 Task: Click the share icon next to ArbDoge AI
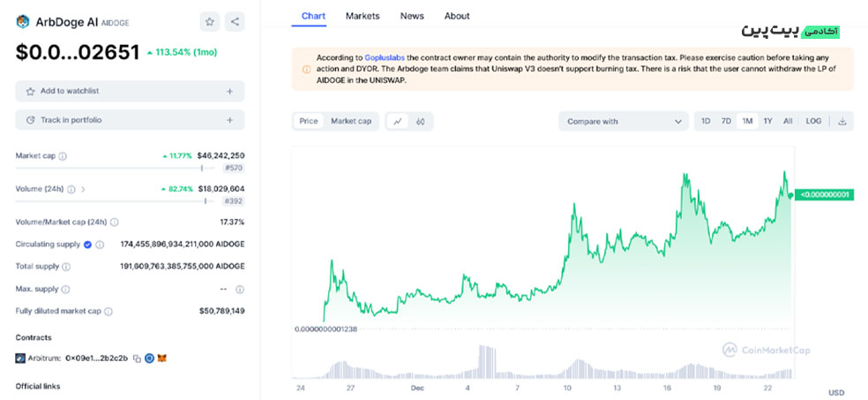point(234,21)
